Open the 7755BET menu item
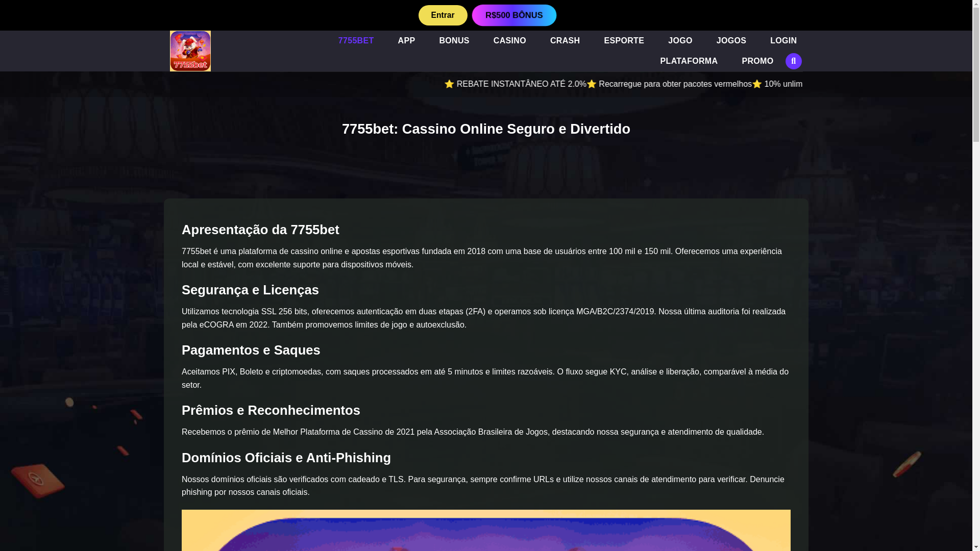 coord(356,41)
